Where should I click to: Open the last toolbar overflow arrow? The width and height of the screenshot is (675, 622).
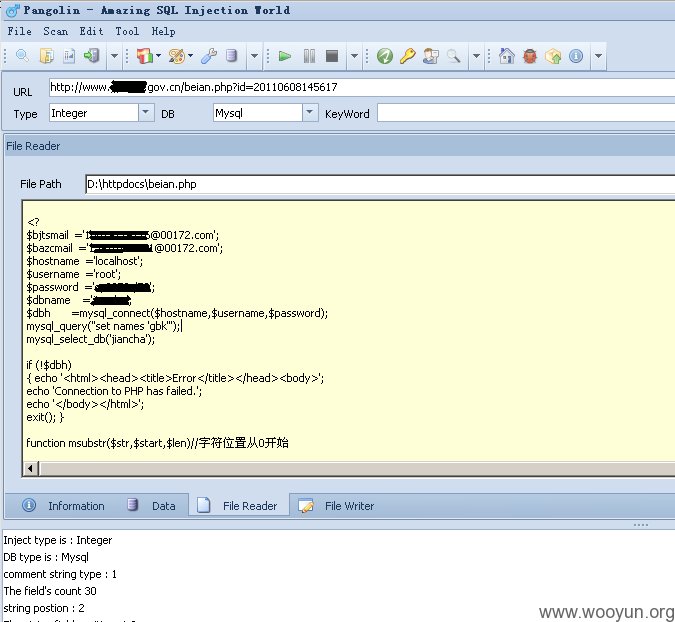[x=598, y=56]
